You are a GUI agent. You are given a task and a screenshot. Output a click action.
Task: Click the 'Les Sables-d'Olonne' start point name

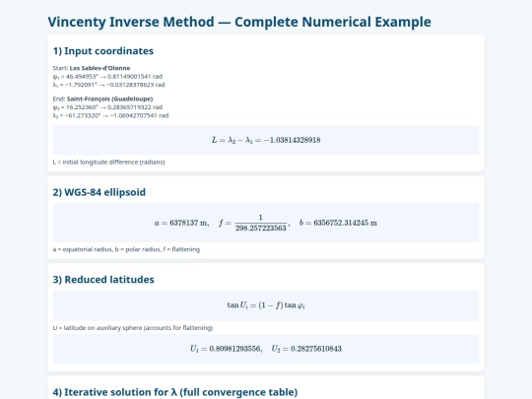point(100,68)
